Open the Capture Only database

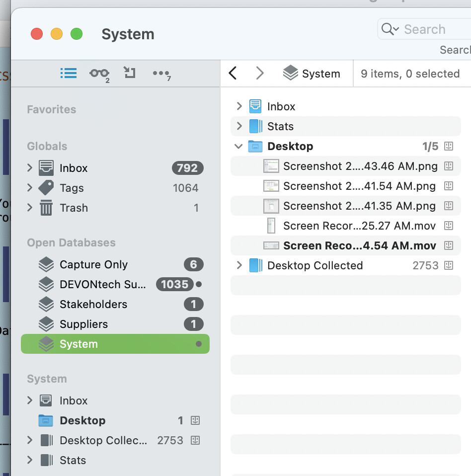[93, 264]
